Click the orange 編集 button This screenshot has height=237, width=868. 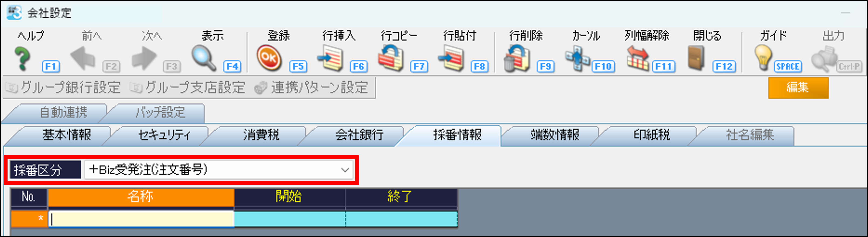(x=798, y=88)
